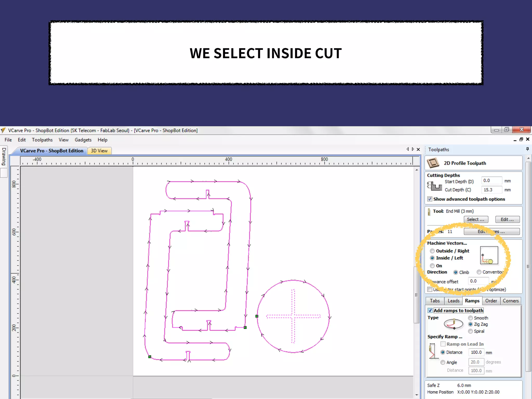This screenshot has width=532, height=399.
Task: Choose the Spiral ramp type
Action: (470, 331)
